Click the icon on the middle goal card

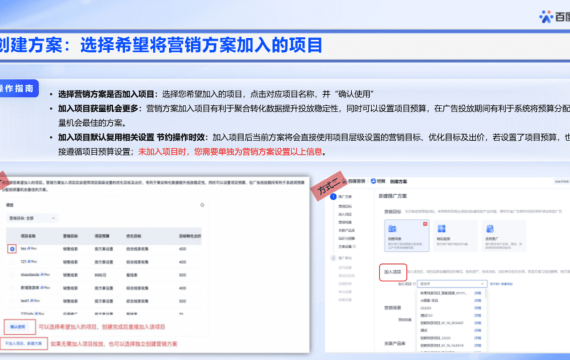click(x=441, y=229)
